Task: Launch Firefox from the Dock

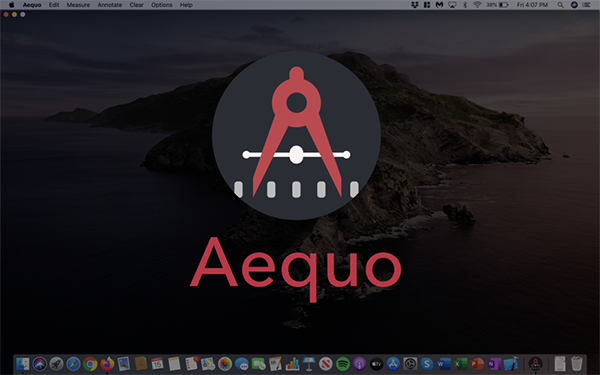Action: tap(107, 364)
